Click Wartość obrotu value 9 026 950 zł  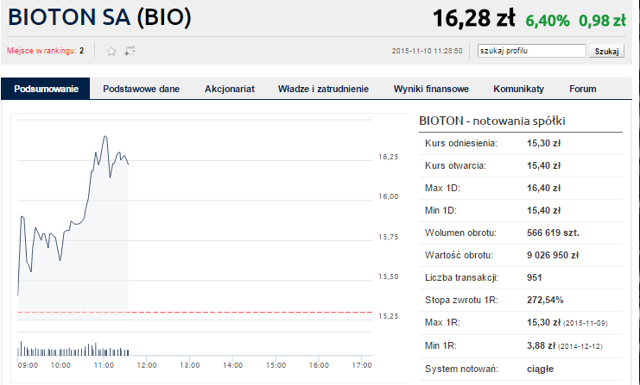553,255
